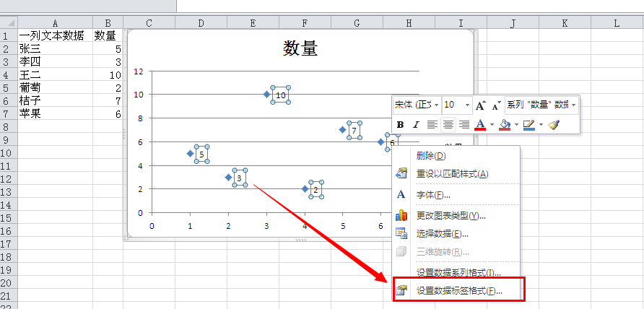
Task: Apply red font color button
Action: point(480,124)
